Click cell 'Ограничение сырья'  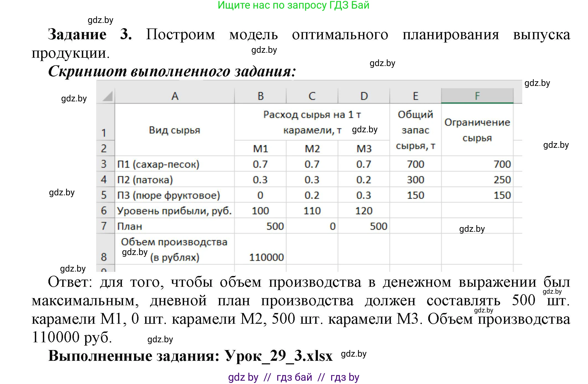[x=477, y=130]
